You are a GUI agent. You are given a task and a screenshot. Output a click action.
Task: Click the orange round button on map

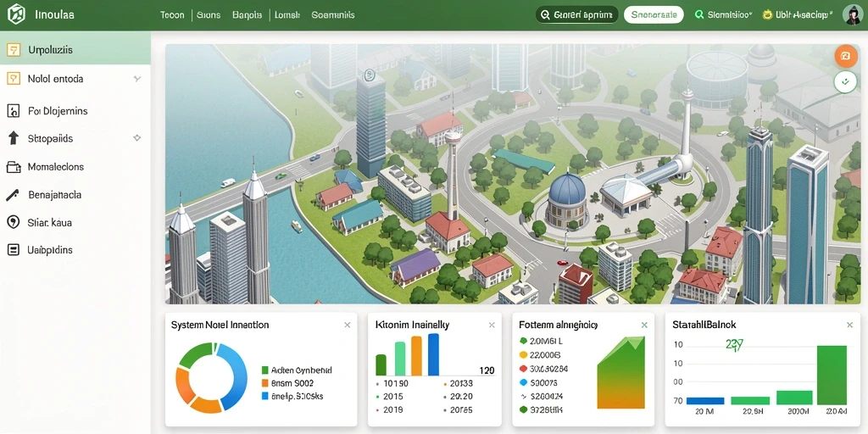[x=845, y=56]
